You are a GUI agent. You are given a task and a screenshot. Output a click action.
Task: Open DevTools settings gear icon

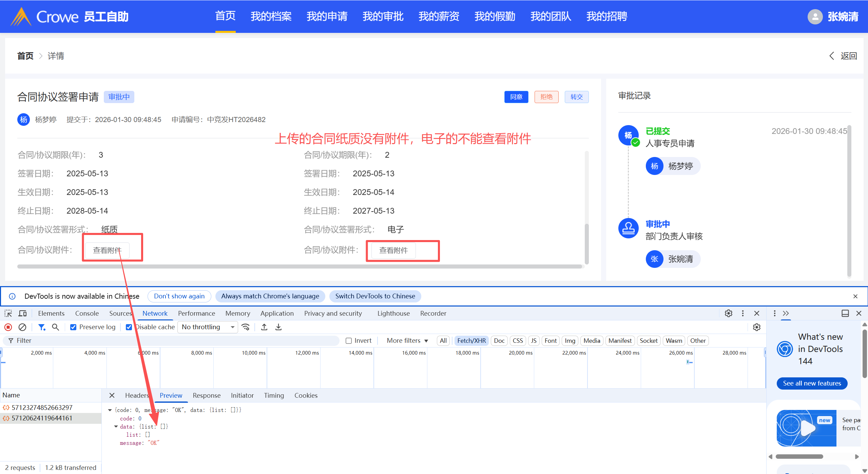point(728,313)
